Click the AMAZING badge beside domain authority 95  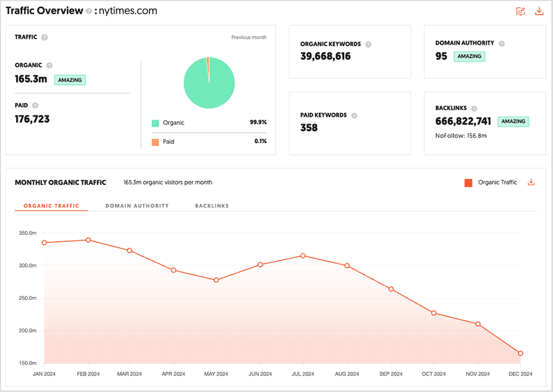(469, 57)
